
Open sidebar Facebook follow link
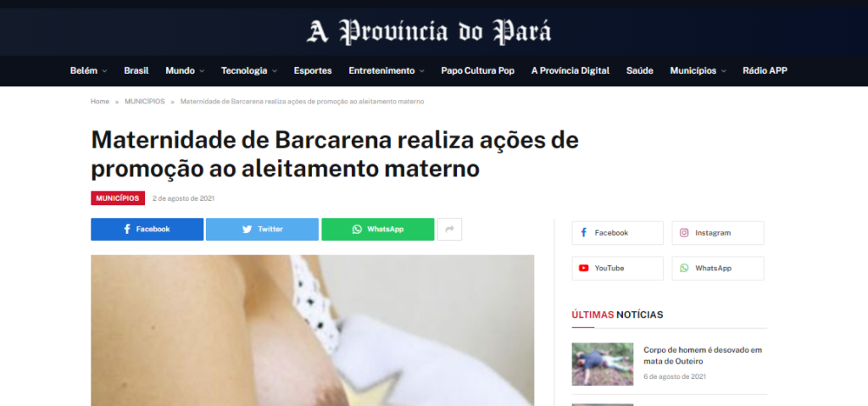coord(617,233)
